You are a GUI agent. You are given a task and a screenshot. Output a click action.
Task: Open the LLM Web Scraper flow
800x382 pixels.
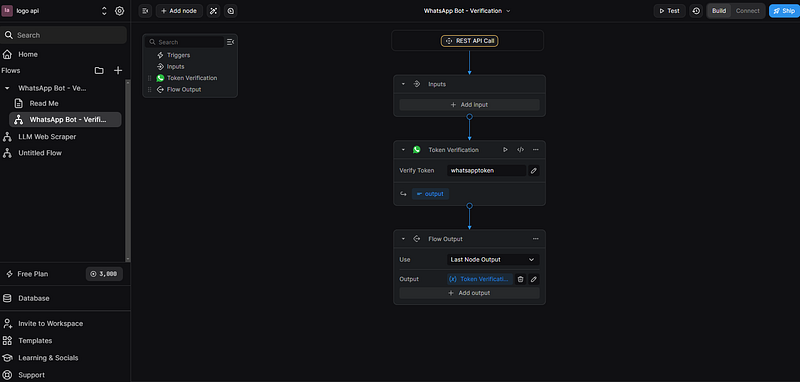[47, 137]
